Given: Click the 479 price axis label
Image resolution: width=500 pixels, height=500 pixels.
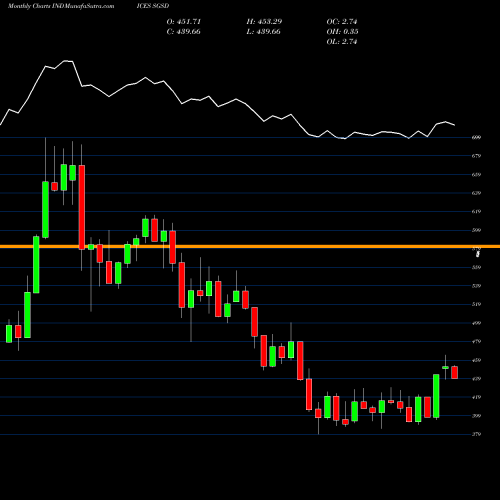Looking at the screenshot, I should click(476, 342).
